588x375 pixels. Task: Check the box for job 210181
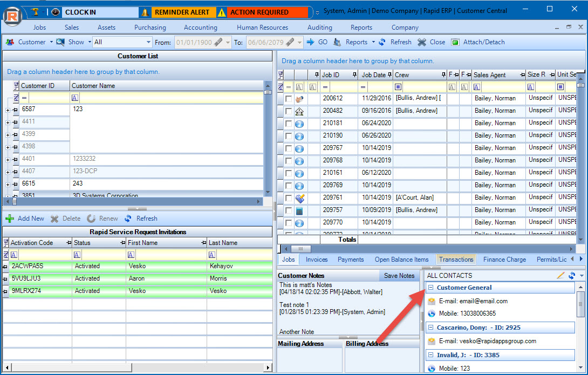[289, 124]
